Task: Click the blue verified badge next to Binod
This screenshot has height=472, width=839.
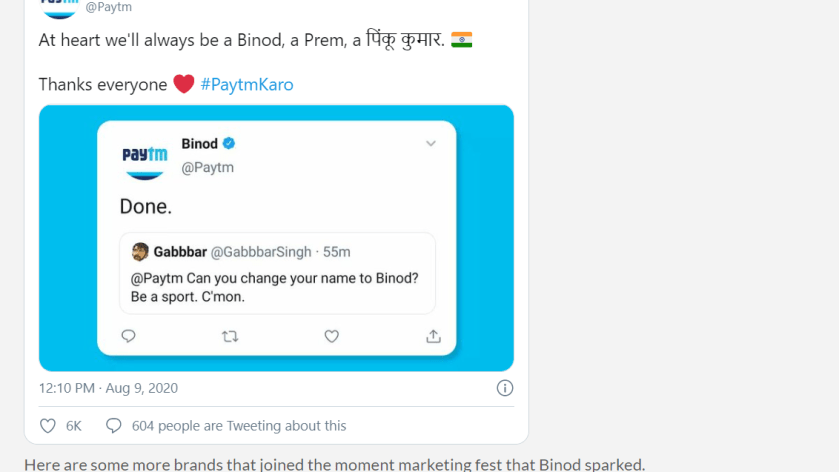Action: pyautogui.click(x=229, y=144)
